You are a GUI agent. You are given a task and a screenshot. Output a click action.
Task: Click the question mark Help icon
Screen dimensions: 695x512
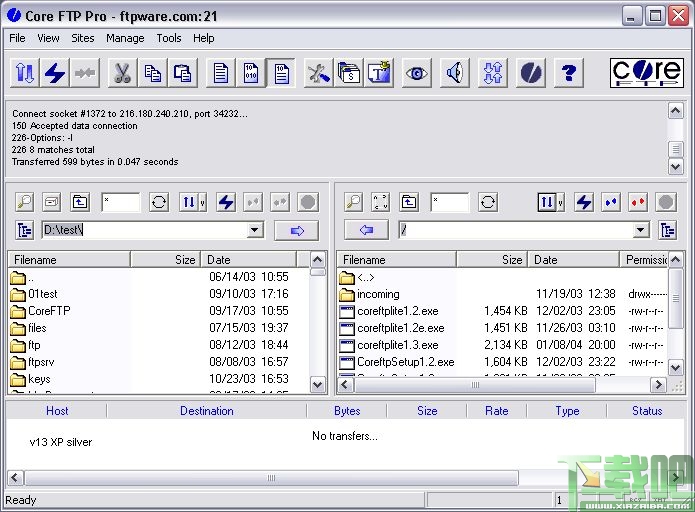pos(568,73)
